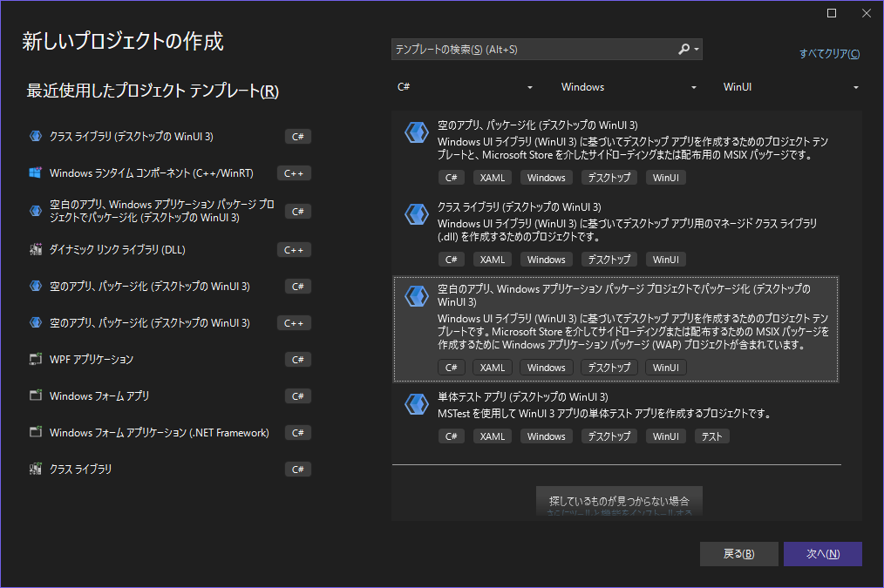The image size is (884, 588).
Task: Select the WPF アプリケーション template icon
Action: point(34,359)
